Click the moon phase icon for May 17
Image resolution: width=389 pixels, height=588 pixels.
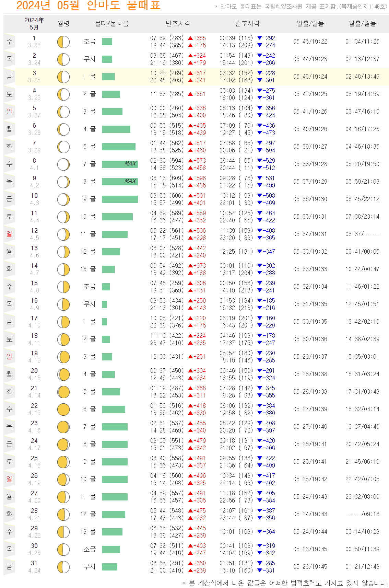coord(63,322)
